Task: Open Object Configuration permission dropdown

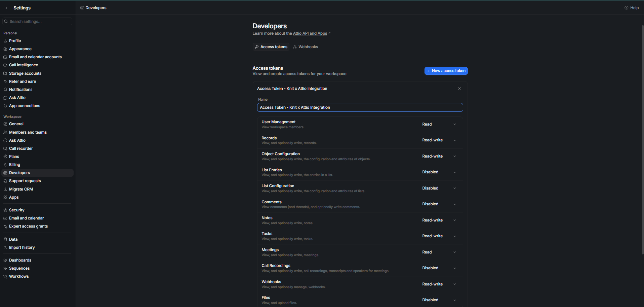Action: click(x=439, y=156)
